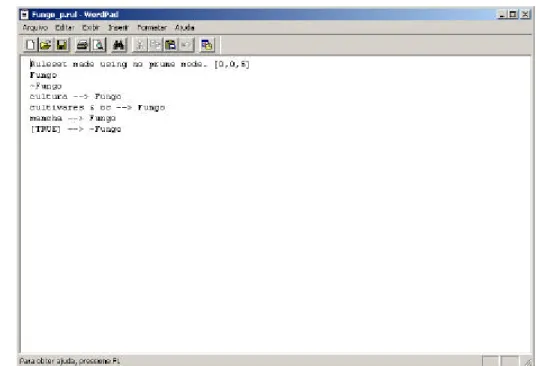The width and height of the screenshot is (536, 366).
Task: Click the Copy icon in the toolbar
Action: coord(155,45)
